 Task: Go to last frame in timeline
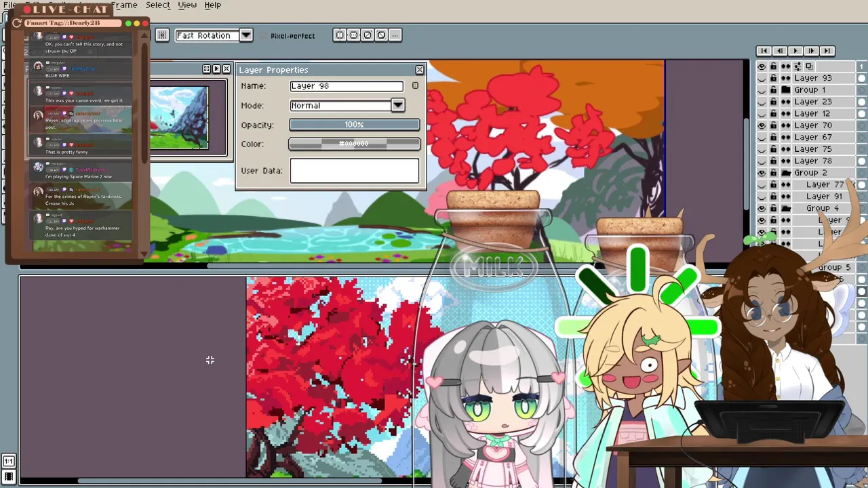(x=827, y=51)
